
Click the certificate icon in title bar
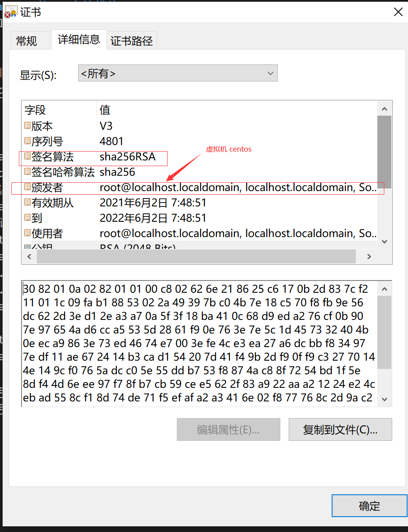click(x=11, y=12)
